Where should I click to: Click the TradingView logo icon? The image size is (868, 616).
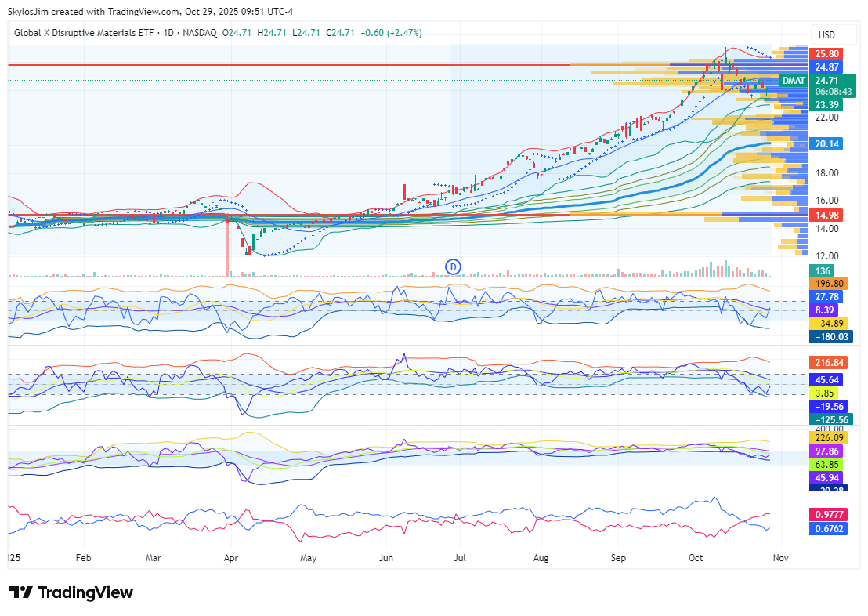coord(21,592)
